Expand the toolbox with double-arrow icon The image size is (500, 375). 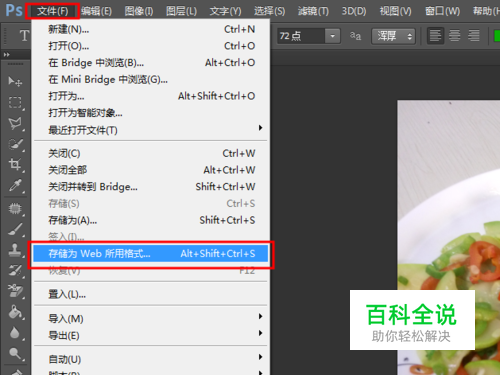coord(6,54)
